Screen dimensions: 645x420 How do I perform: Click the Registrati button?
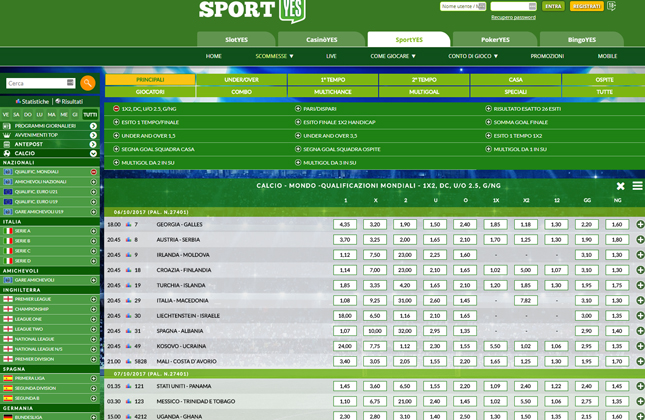pyautogui.click(x=587, y=6)
